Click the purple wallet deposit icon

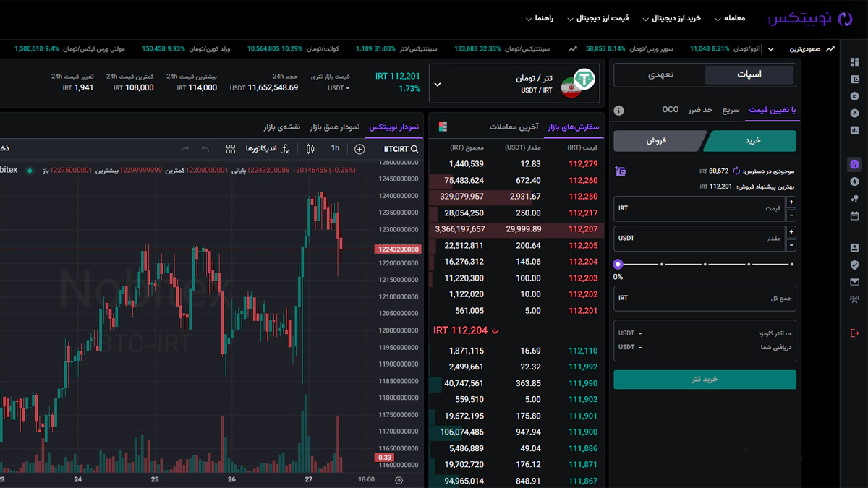point(620,171)
